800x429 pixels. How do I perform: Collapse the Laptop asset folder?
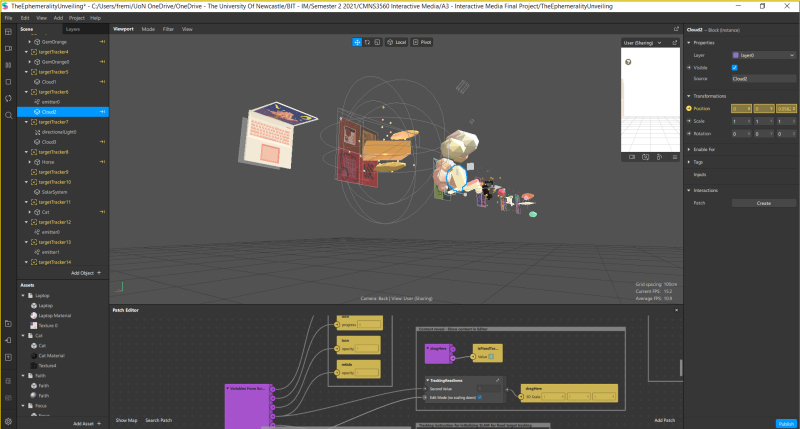coord(23,295)
